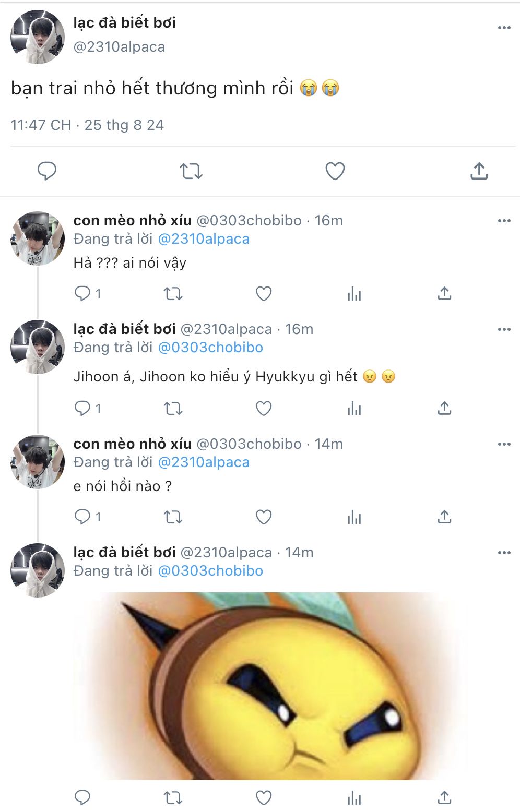Image resolution: width=520 pixels, height=812 pixels.
Task: Retweet the main post by @2310alpaca
Action: (191, 171)
